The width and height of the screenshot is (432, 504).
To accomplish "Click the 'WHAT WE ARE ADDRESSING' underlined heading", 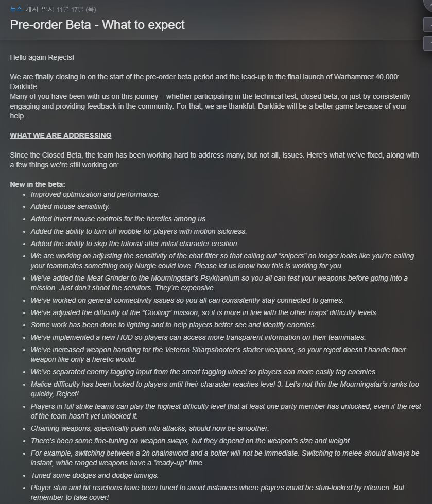I will click(x=61, y=135).
